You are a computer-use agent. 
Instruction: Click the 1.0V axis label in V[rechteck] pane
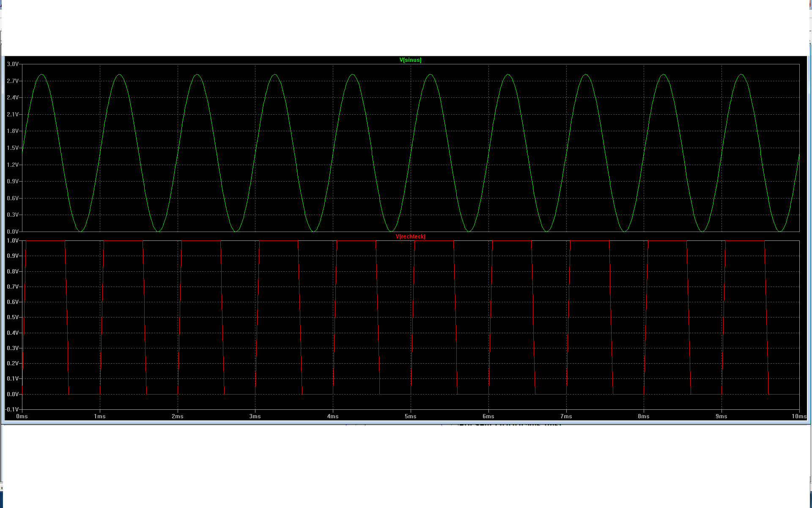pos(13,240)
